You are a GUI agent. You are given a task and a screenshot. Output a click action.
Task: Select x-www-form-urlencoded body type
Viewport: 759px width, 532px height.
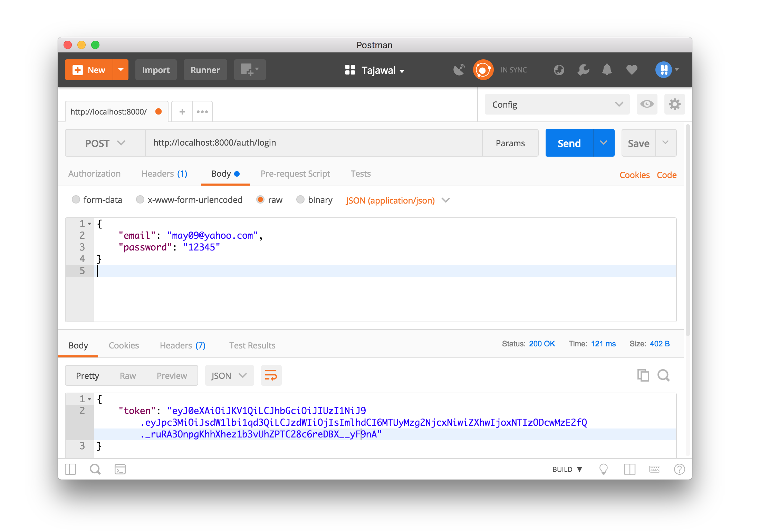(x=140, y=200)
